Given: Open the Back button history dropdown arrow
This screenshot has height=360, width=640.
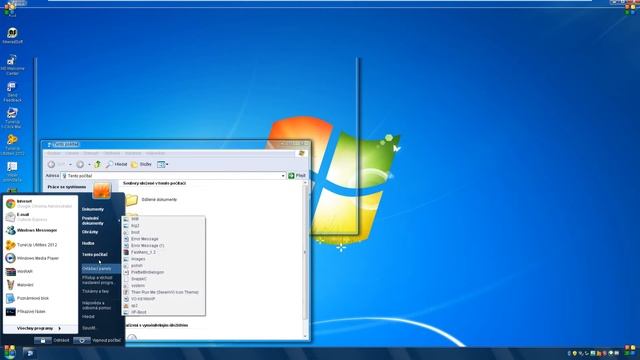Looking at the screenshot, I should click(x=70, y=164).
